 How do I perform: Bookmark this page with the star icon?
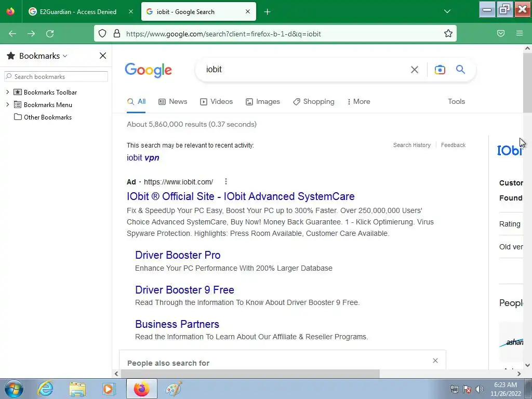pos(448,33)
